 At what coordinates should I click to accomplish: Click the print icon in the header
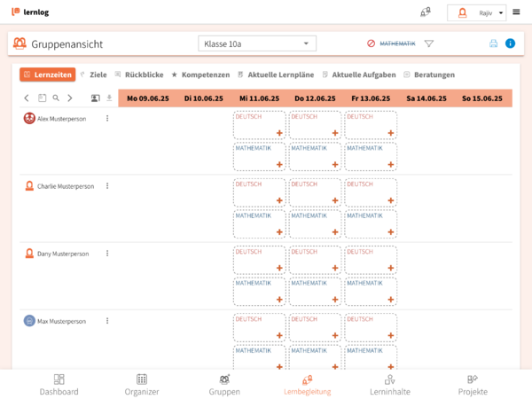coord(494,43)
